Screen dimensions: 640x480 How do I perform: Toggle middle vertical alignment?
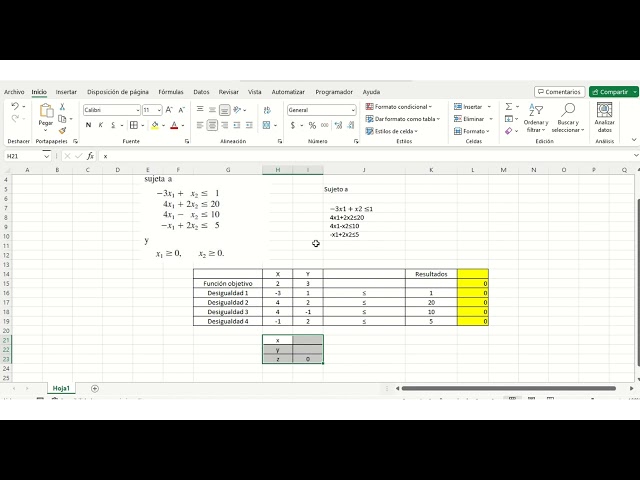pos(212,109)
